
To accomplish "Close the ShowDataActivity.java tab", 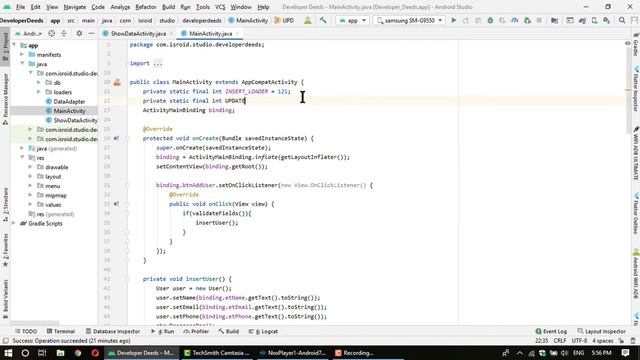I will tap(171, 33).
